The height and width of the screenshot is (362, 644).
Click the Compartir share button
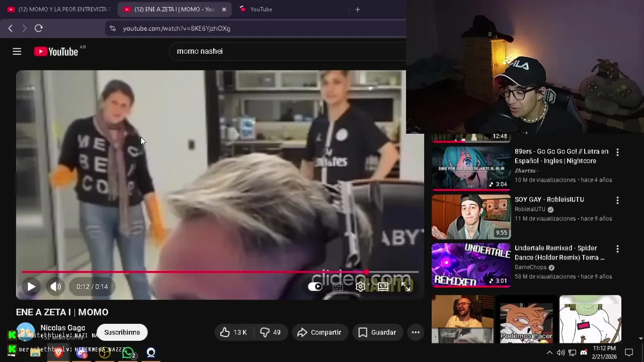coord(319,332)
